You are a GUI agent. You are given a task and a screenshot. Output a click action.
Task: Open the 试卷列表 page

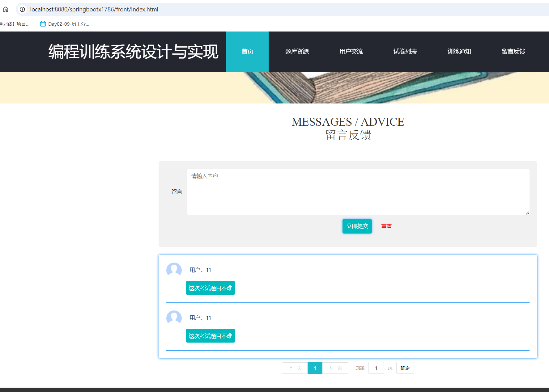[405, 52]
